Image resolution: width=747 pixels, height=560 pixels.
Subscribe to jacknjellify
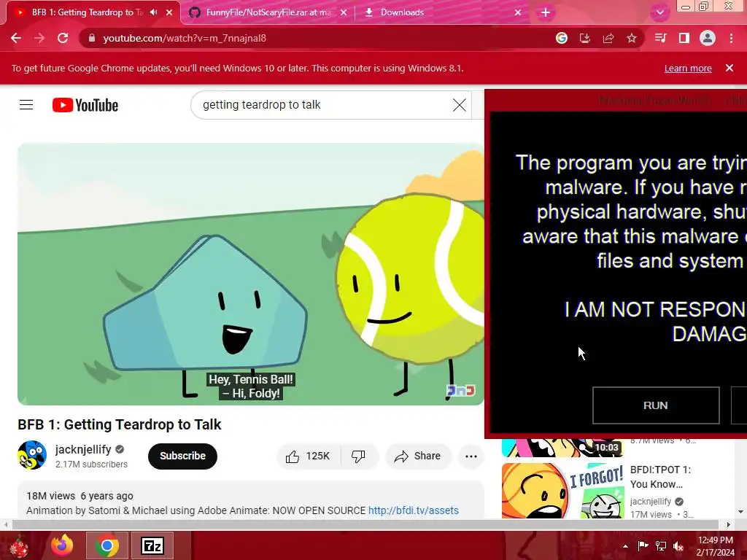pyautogui.click(x=182, y=456)
